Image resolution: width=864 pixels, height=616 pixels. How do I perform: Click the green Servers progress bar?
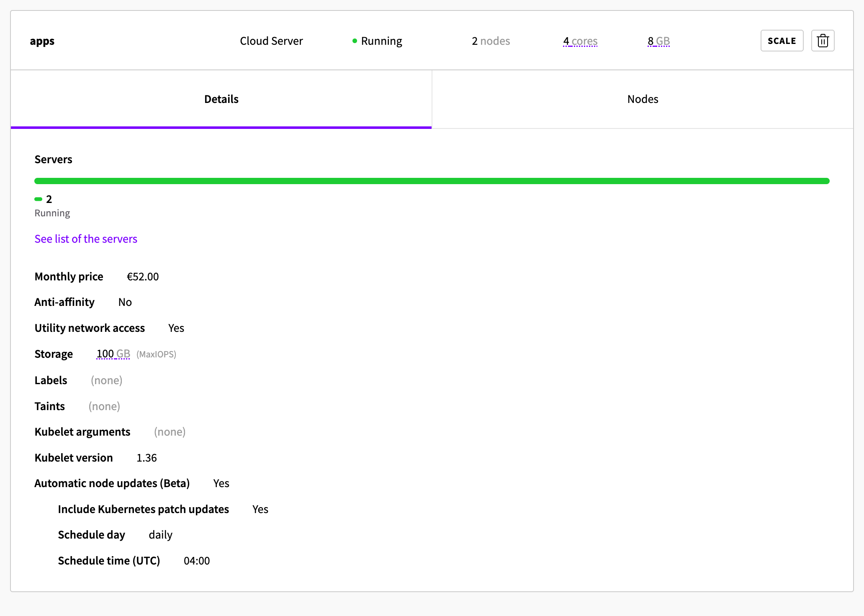tap(432, 181)
